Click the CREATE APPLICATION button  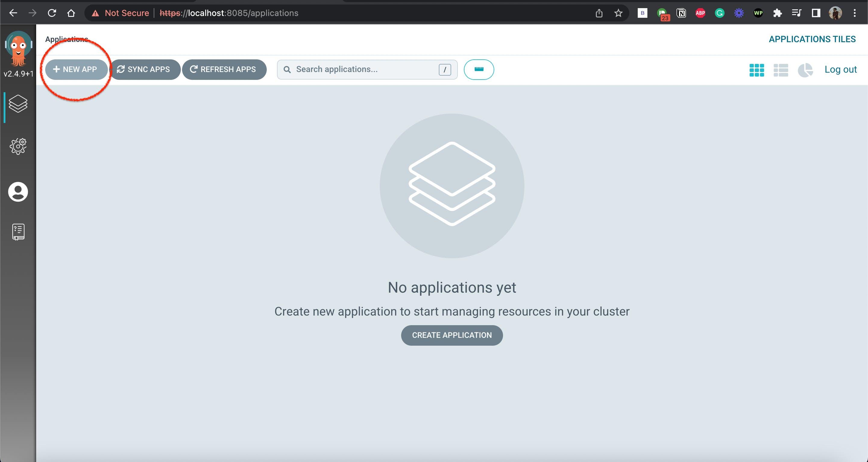coord(451,335)
